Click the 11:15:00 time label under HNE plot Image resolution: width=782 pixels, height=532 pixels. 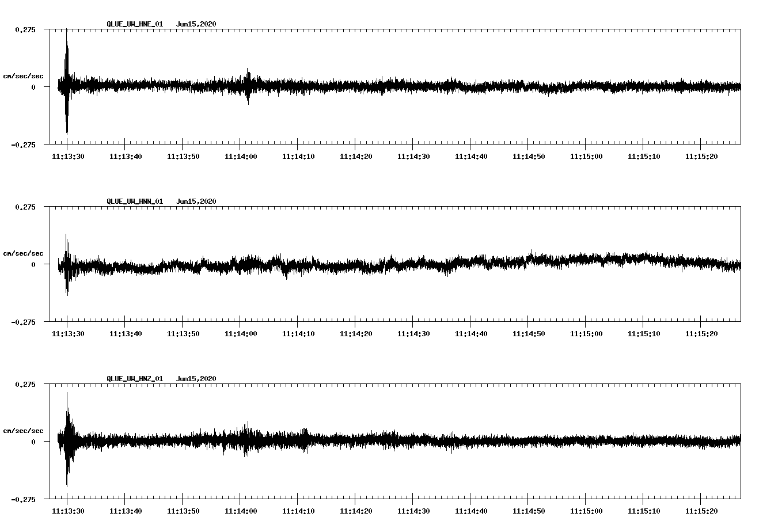586,157
